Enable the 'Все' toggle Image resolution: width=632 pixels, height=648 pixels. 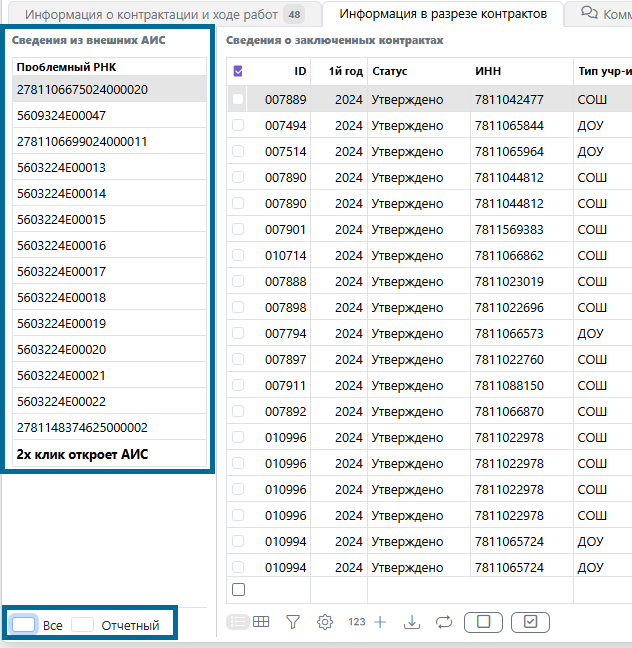coord(24,625)
